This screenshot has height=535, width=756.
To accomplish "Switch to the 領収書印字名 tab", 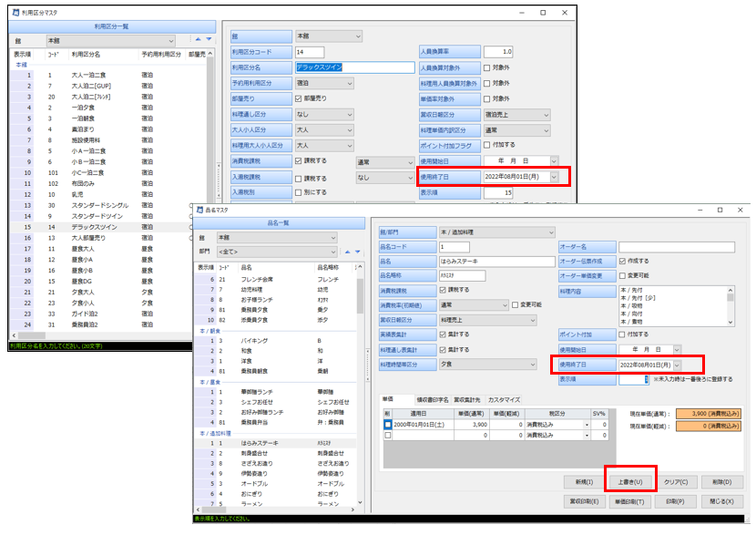I will (432, 399).
